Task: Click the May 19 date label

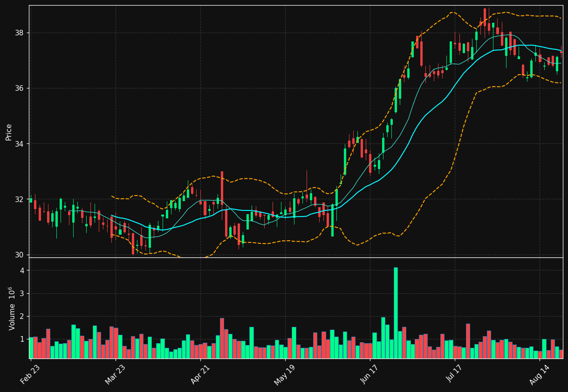Action: 284,374
